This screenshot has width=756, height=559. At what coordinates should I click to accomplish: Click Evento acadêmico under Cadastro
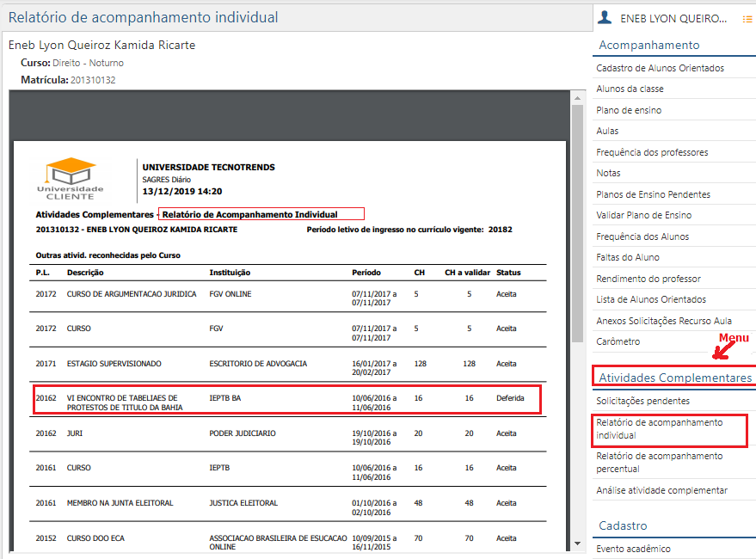(633, 548)
